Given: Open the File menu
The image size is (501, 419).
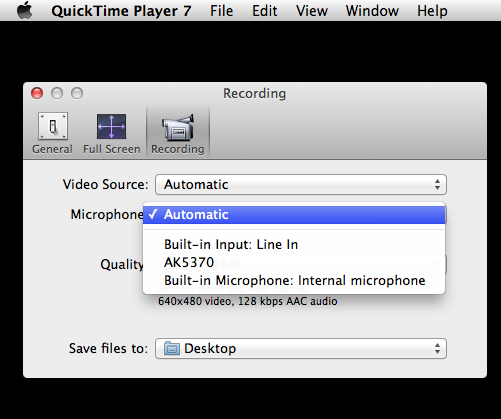Looking at the screenshot, I should [221, 11].
